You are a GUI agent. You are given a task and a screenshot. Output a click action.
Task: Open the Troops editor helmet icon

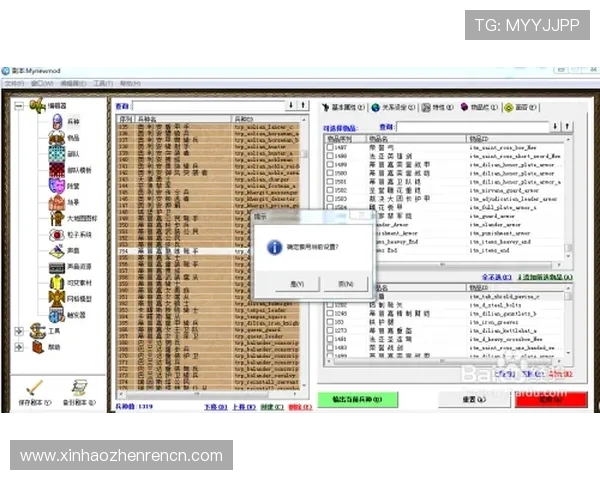[x=57, y=121]
